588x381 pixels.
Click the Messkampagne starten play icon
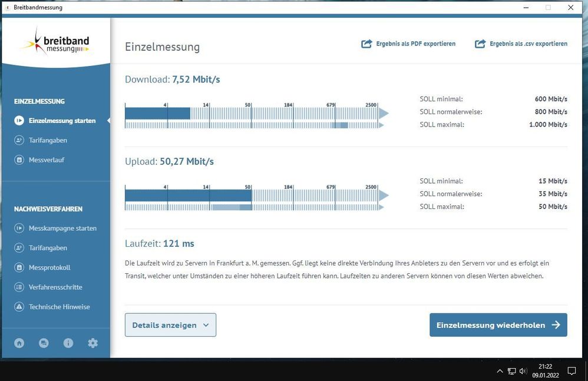pos(19,228)
